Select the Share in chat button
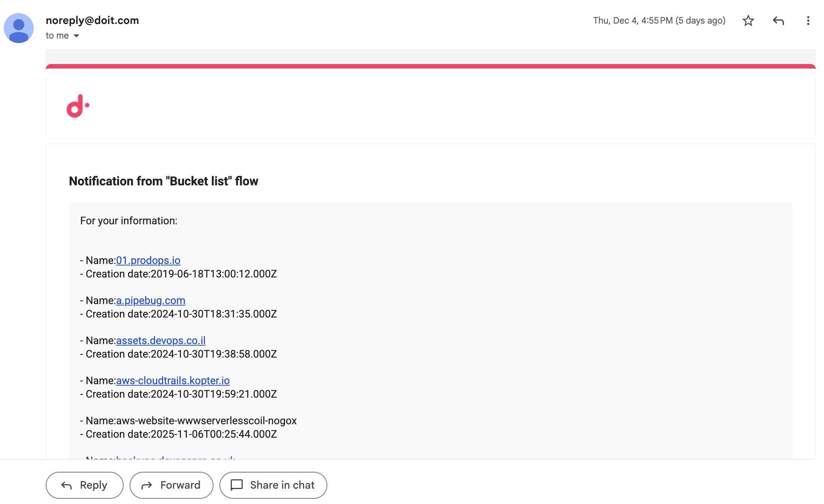The width and height of the screenshot is (824, 504). 273,485
